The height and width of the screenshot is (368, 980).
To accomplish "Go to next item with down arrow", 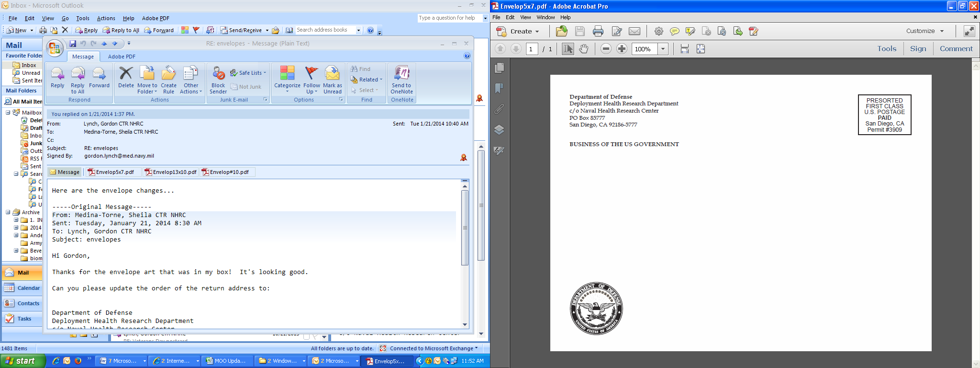I will tap(115, 44).
